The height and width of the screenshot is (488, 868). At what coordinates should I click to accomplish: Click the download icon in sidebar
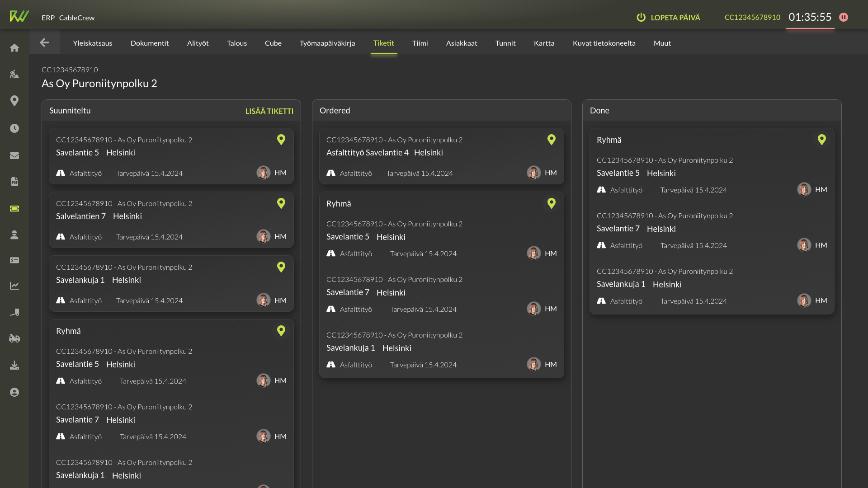coord(14,365)
